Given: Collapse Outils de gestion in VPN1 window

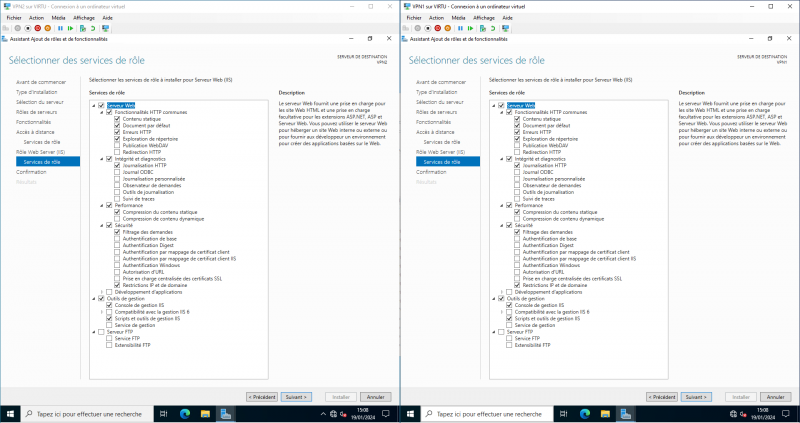Looking at the screenshot, I should (494, 298).
